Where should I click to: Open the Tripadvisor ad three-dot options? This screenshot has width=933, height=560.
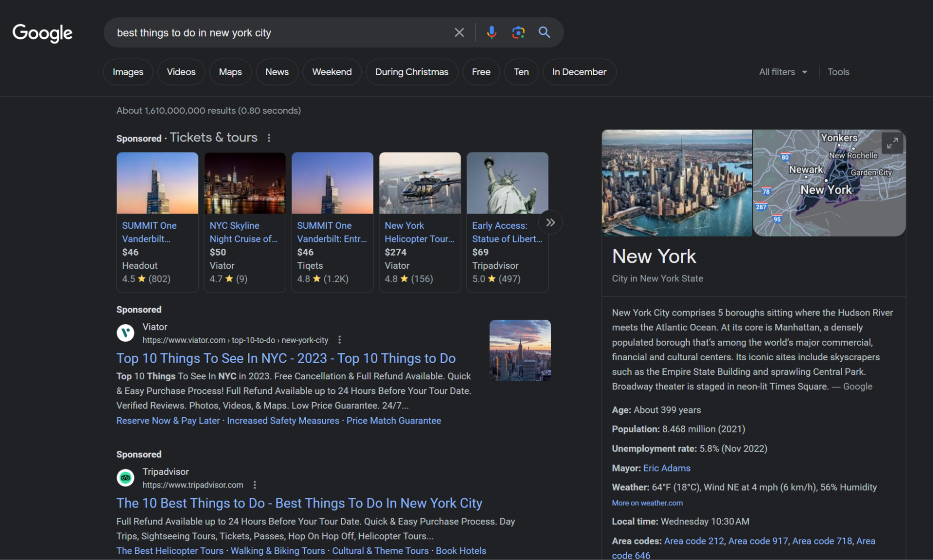(x=254, y=485)
